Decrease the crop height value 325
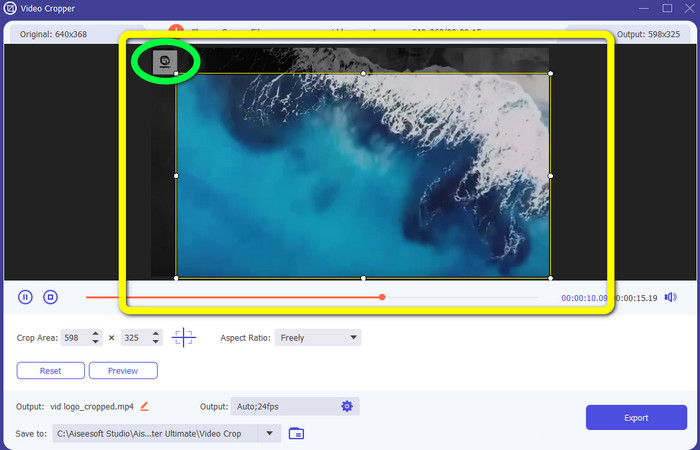 pyautogui.click(x=155, y=342)
